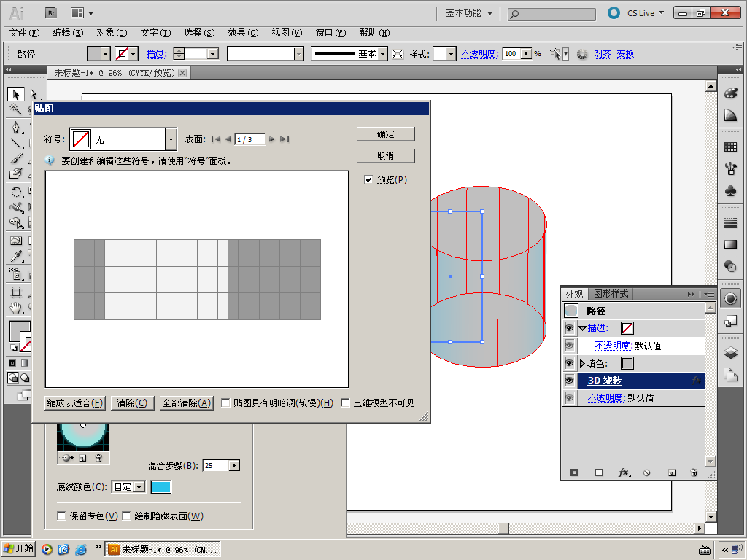Select the Direct Selection (white arrow) tool
Screen dimensions: 747x560
34,94
